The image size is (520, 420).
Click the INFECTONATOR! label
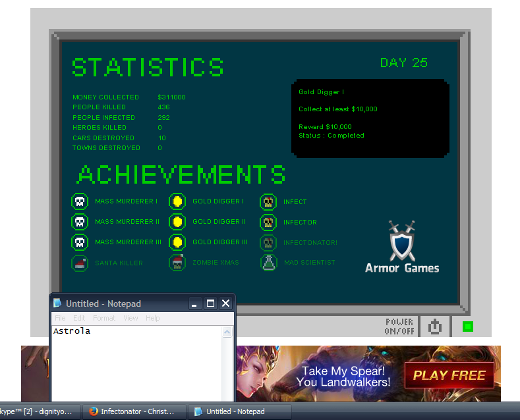(310, 243)
